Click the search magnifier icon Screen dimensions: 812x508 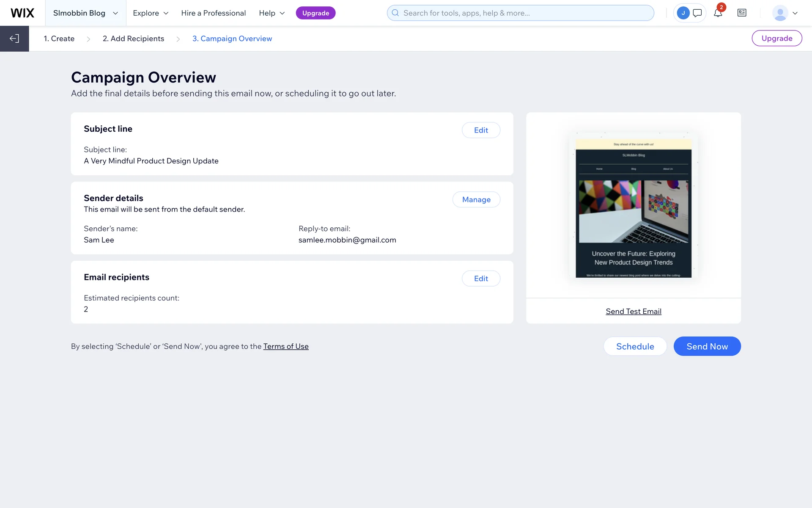[395, 13]
